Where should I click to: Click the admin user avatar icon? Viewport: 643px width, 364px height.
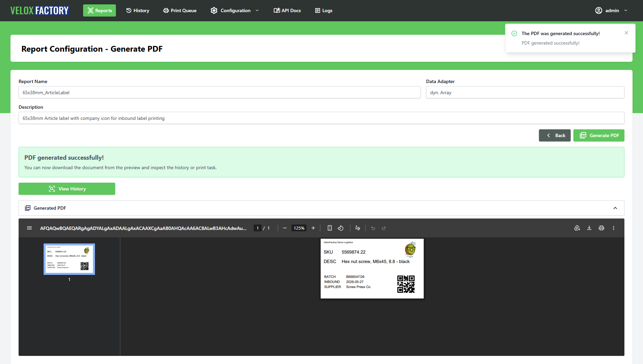click(599, 10)
